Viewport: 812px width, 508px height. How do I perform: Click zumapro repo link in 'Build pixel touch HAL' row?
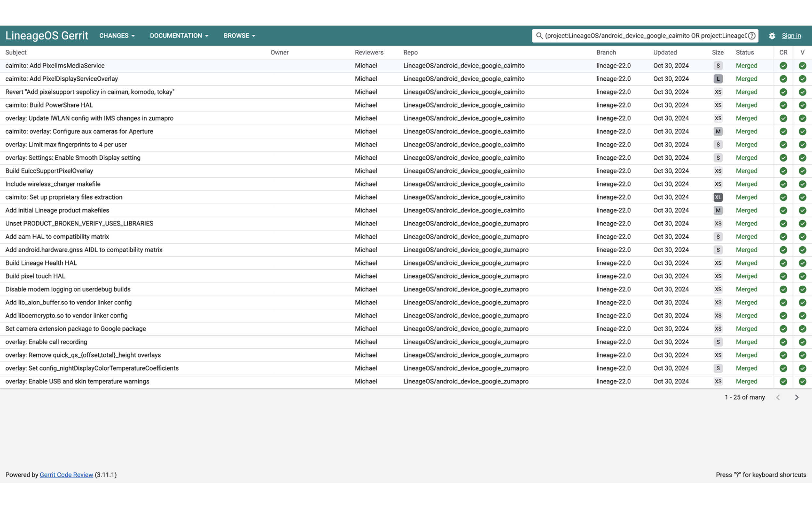pos(466,276)
